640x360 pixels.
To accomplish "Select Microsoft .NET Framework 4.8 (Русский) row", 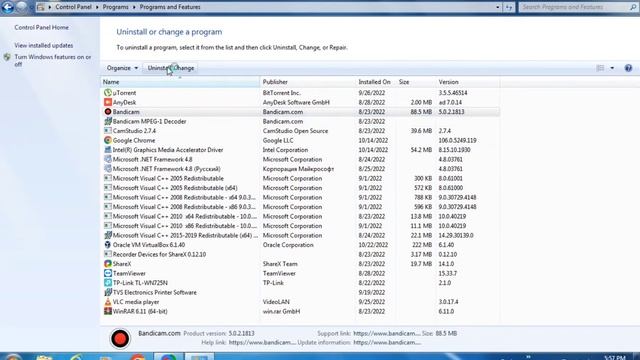I will [x=300, y=169].
